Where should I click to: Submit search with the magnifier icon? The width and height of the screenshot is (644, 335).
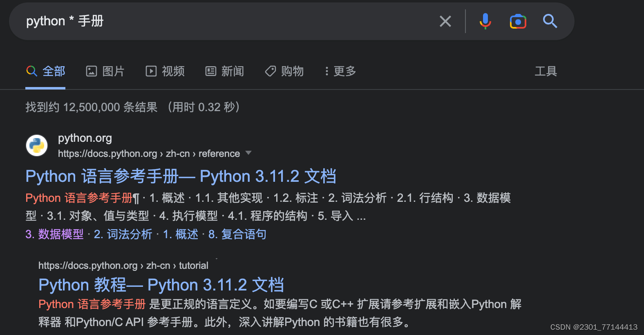tap(550, 21)
